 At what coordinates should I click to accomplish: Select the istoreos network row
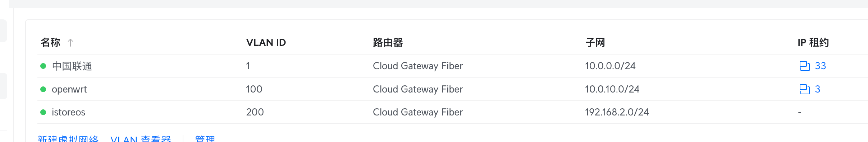pyautogui.click(x=452, y=112)
